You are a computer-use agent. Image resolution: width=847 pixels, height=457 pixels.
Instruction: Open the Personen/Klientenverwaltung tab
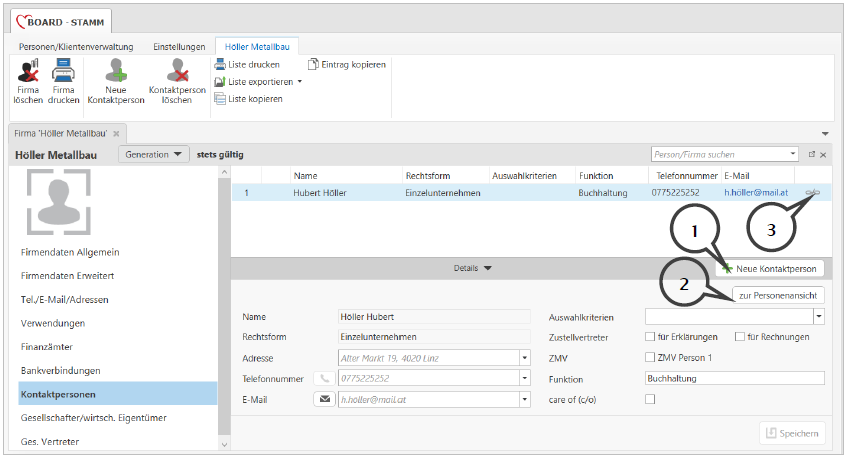[76, 47]
